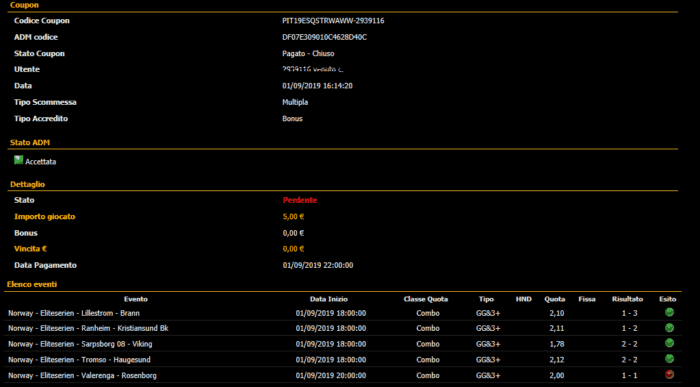The width and height of the screenshot is (700, 387).
Task: Click odds value 1,78
Action: tap(557, 344)
